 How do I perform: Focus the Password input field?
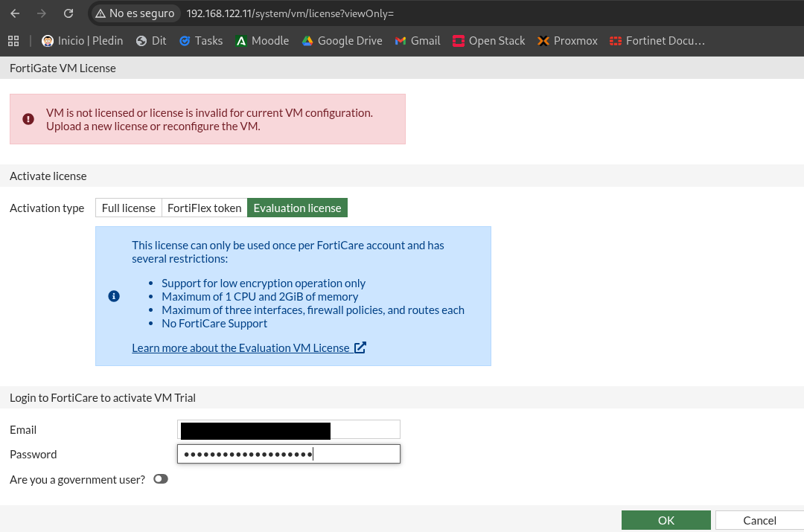[289, 454]
